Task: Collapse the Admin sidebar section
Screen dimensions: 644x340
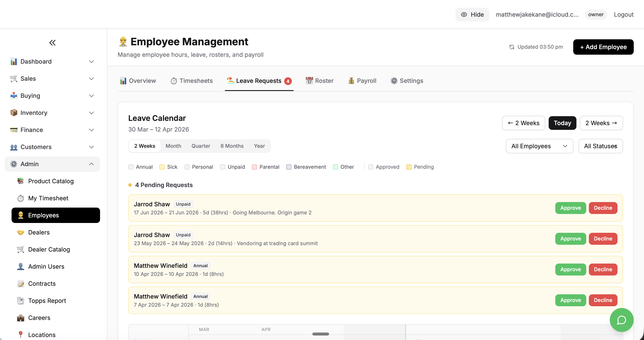Action: pos(91,164)
